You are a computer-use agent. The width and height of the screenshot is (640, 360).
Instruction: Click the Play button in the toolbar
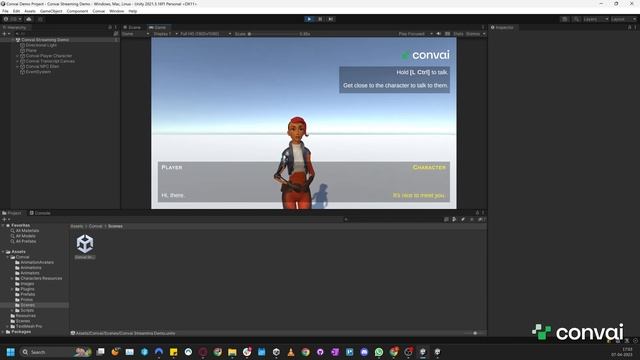tap(309, 19)
